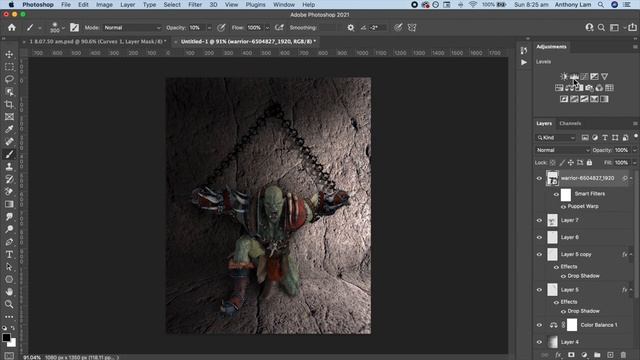Select the Hand tool
This screenshot has height=360, width=640.
9,292
